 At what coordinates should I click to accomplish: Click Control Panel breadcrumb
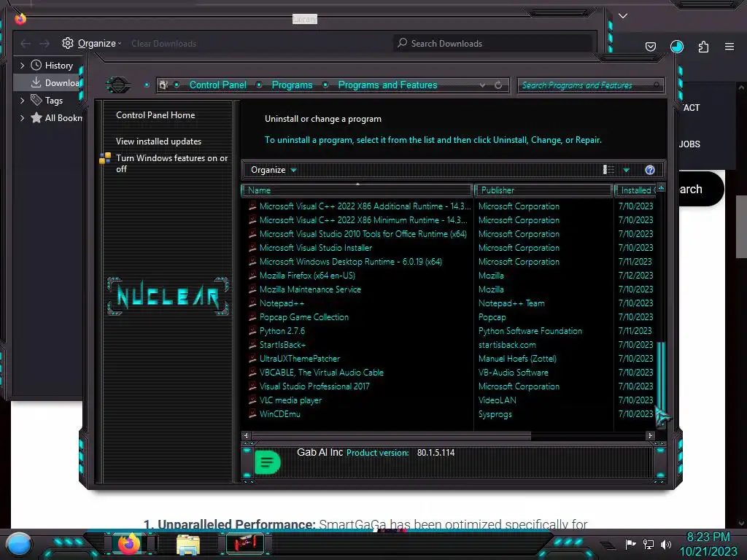tap(217, 85)
